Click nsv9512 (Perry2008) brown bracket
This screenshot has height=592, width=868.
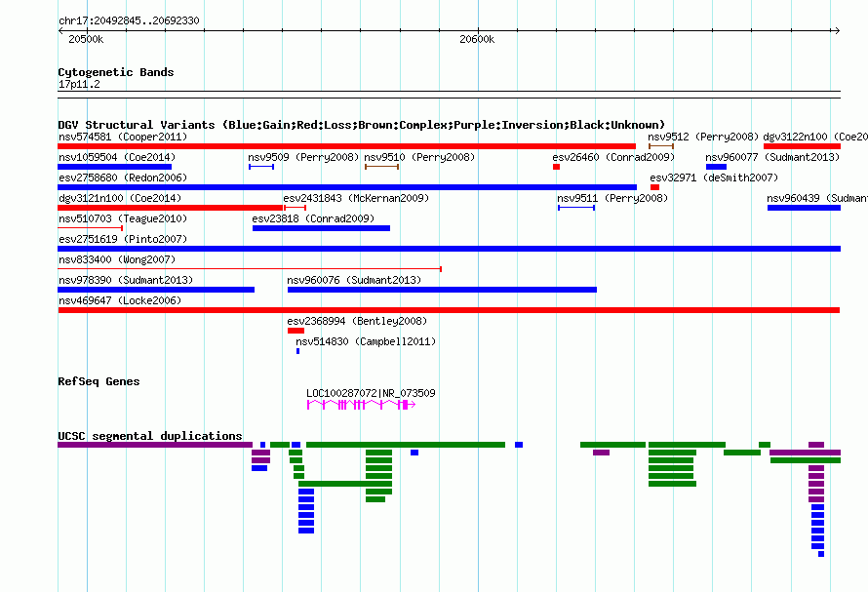(661, 146)
